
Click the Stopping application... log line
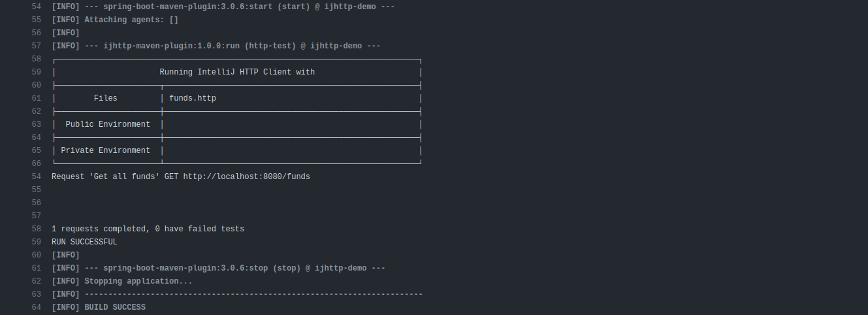tap(122, 281)
